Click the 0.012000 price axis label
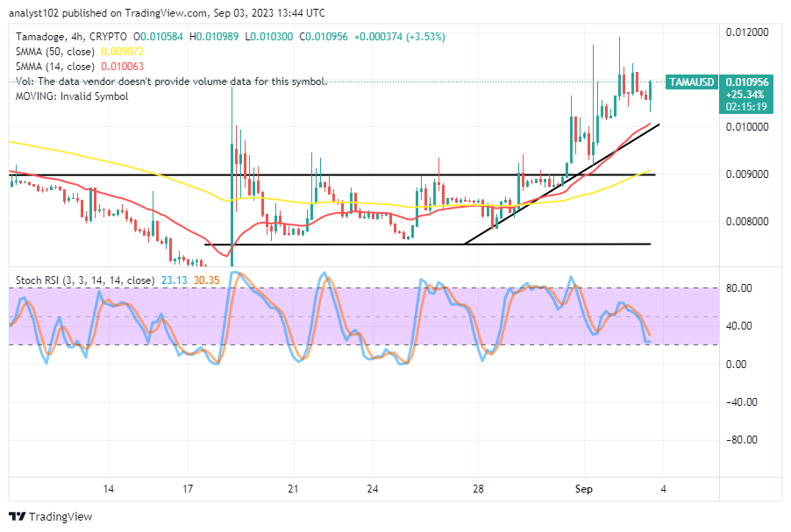The height and width of the screenshot is (532, 791). 747,32
